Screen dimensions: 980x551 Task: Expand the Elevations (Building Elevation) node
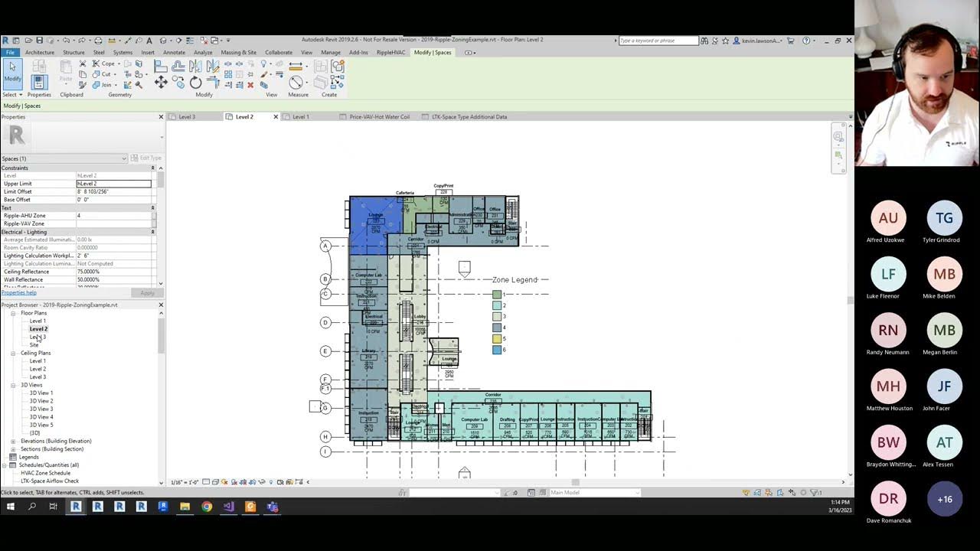click(13, 442)
